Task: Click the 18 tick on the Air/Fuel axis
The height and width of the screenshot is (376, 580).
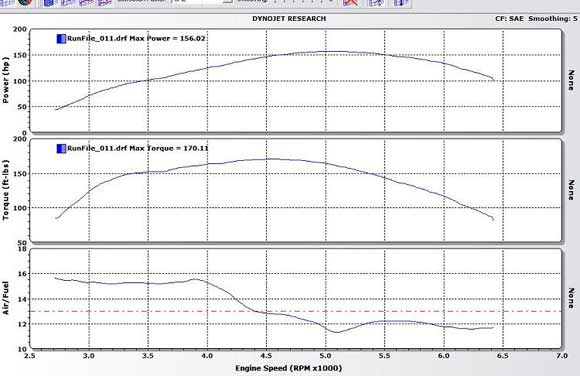Action: coord(23,249)
